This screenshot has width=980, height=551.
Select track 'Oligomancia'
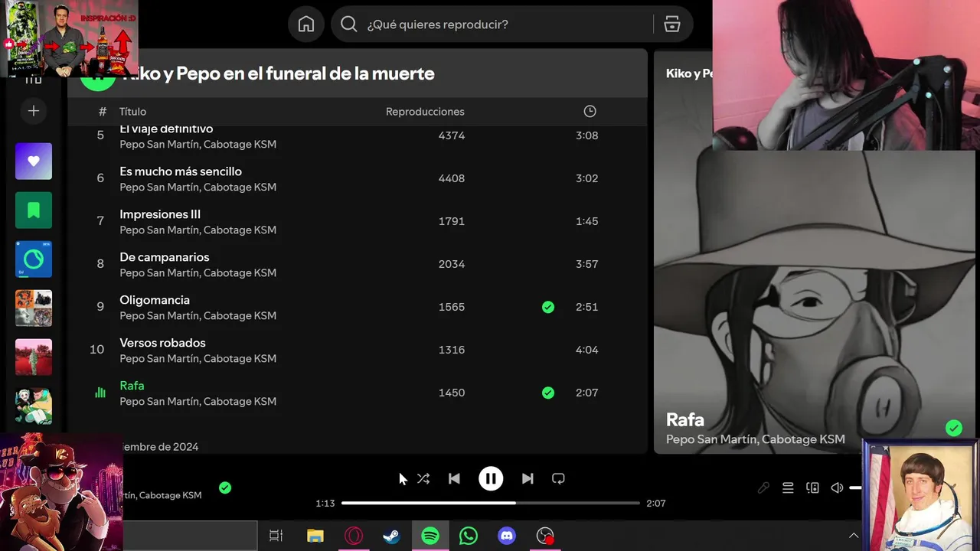point(155,300)
